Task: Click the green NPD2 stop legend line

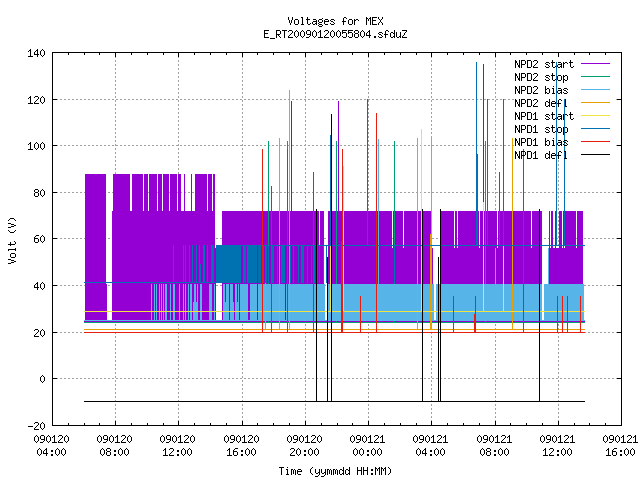Action: pos(596,76)
